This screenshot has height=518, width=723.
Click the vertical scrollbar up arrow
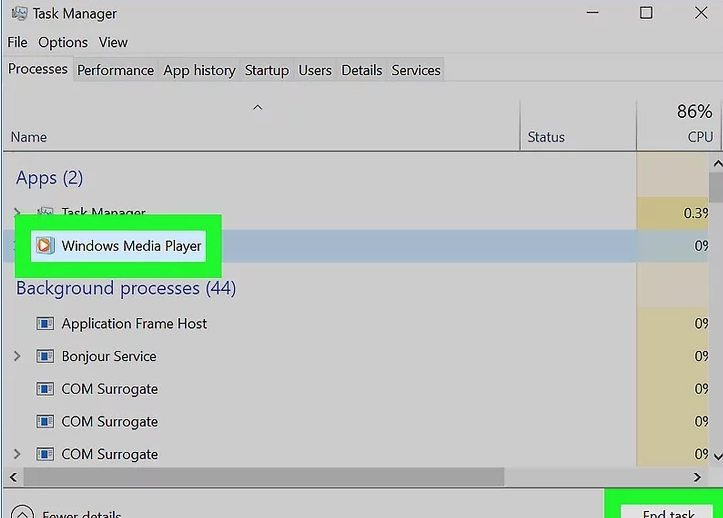coord(717,164)
